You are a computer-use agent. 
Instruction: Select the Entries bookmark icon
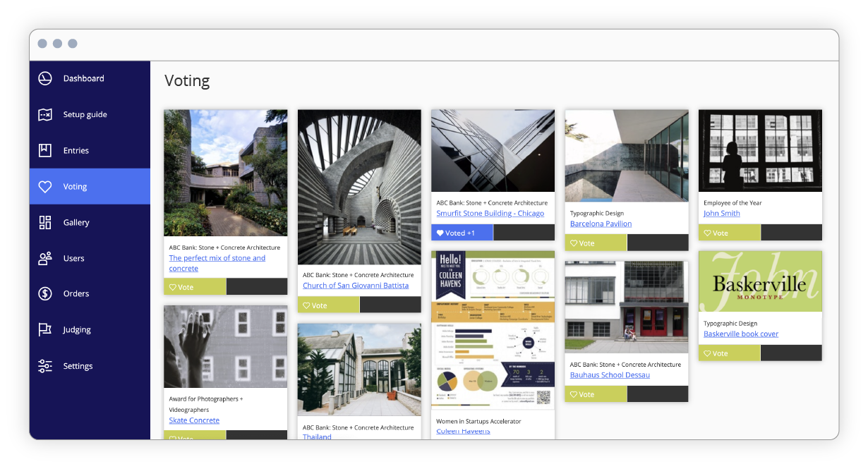pos(45,150)
